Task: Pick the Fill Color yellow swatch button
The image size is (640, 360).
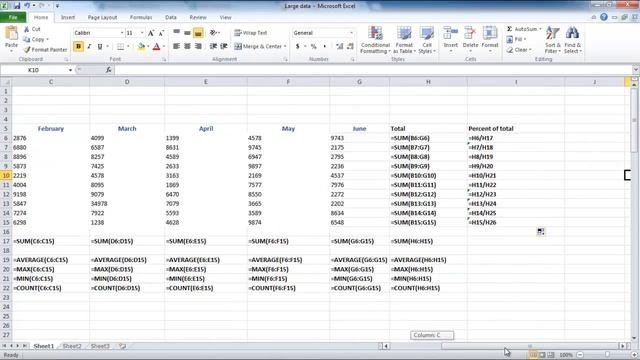Action: click(x=141, y=47)
